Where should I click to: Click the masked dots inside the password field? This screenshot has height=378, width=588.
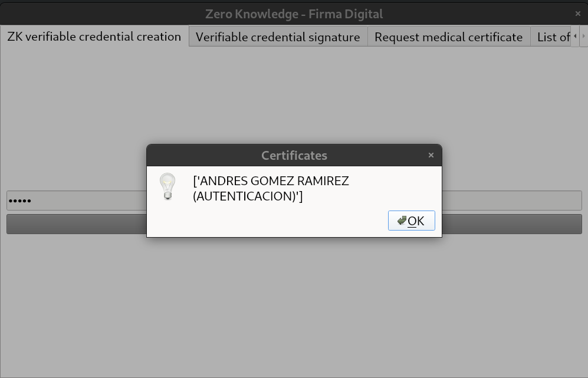click(19, 201)
